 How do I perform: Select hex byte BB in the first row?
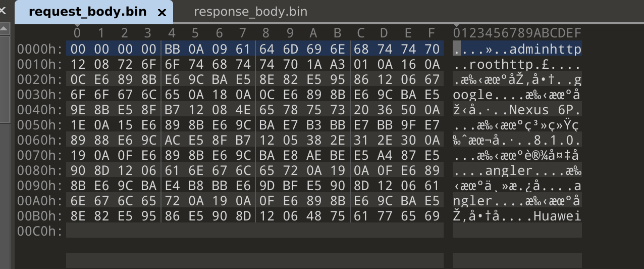(172, 49)
